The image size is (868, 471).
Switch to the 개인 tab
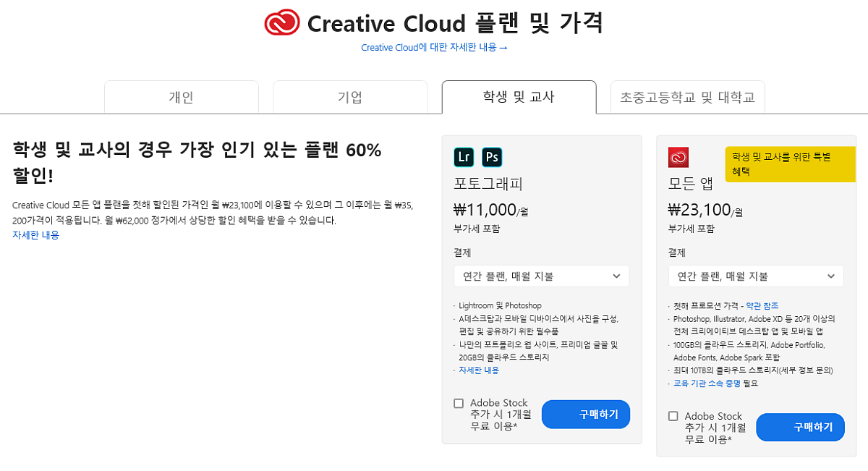[x=182, y=97]
